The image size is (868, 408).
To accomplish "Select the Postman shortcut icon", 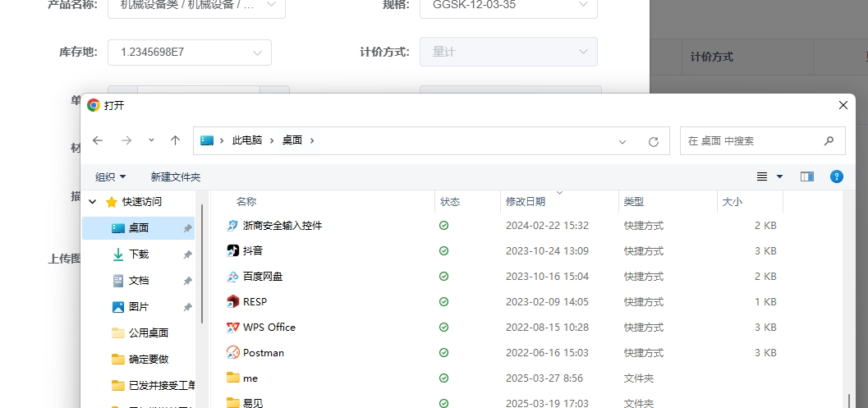I will pyautogui.click(x=232, y=353).
